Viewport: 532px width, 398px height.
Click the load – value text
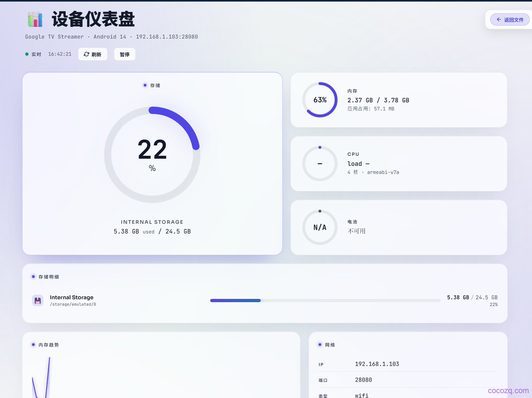click(358, 164)
